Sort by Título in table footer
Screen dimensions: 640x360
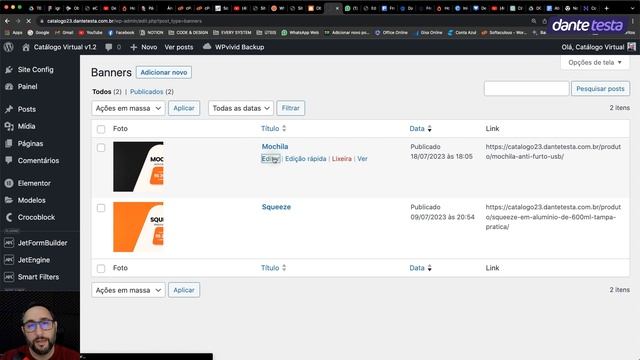point(273,268)
